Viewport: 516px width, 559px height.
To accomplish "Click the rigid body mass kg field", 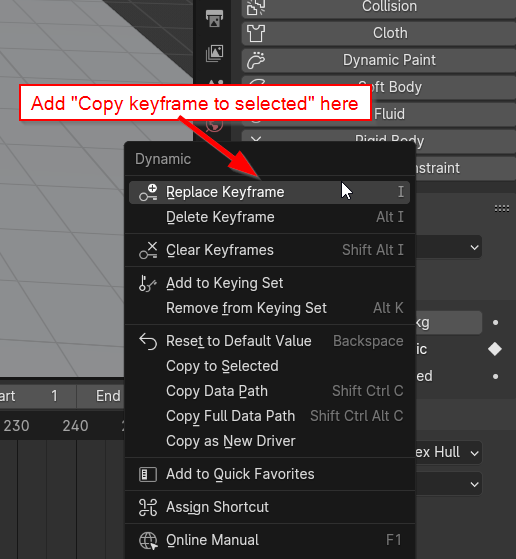I will point(449,323).
